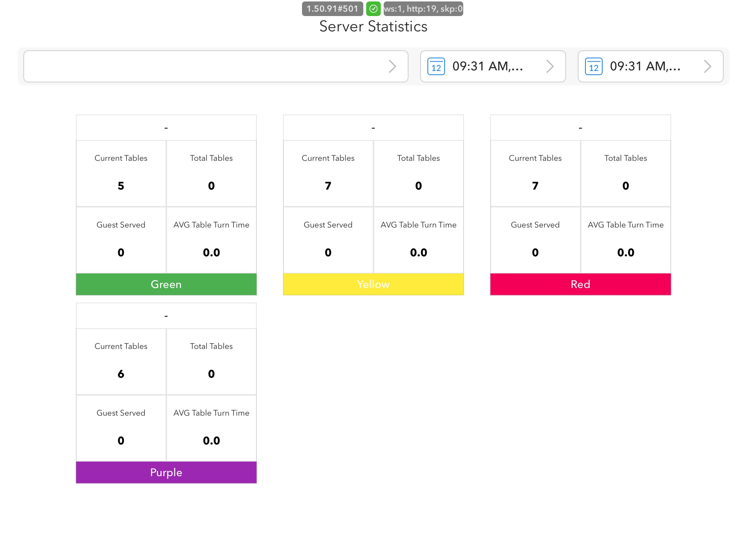This screenshot has width=747, height=560.
Task: Click the Red card's dash header
Action: point(580,128)
